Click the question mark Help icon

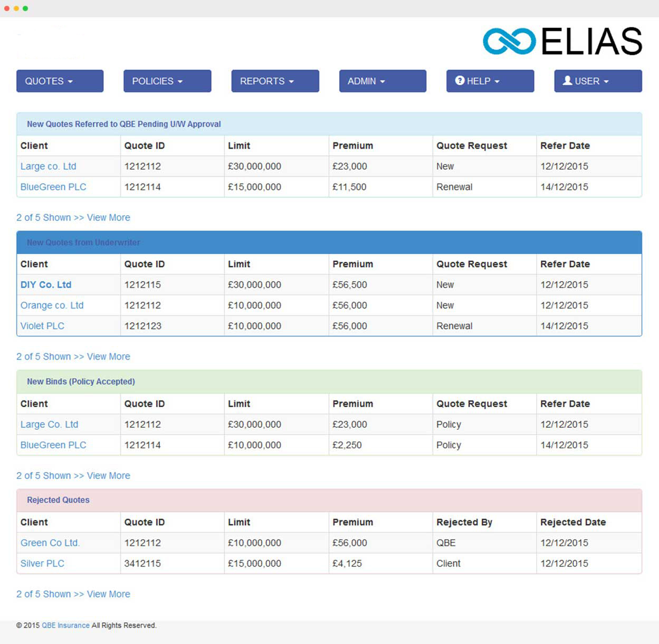pyautogui.click(x=460, y=81)
